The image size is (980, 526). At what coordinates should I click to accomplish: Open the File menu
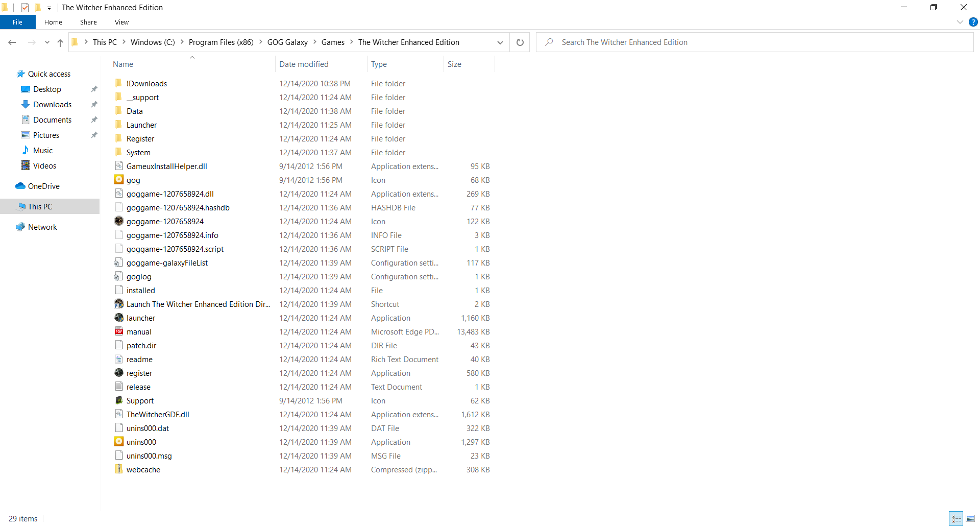[17, 22]
